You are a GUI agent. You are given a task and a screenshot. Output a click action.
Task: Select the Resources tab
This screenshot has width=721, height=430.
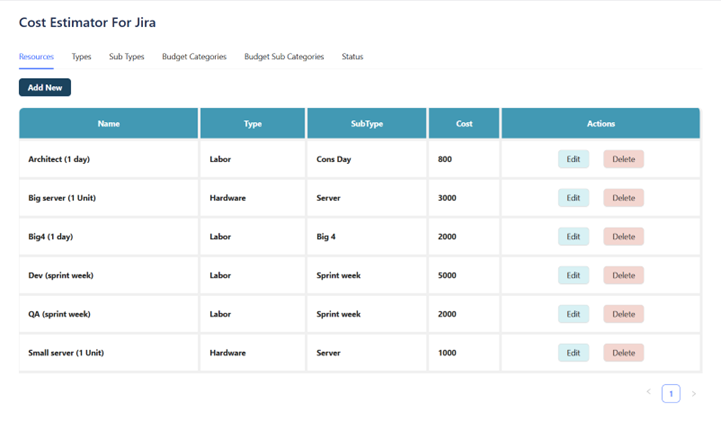coord(36,57)
